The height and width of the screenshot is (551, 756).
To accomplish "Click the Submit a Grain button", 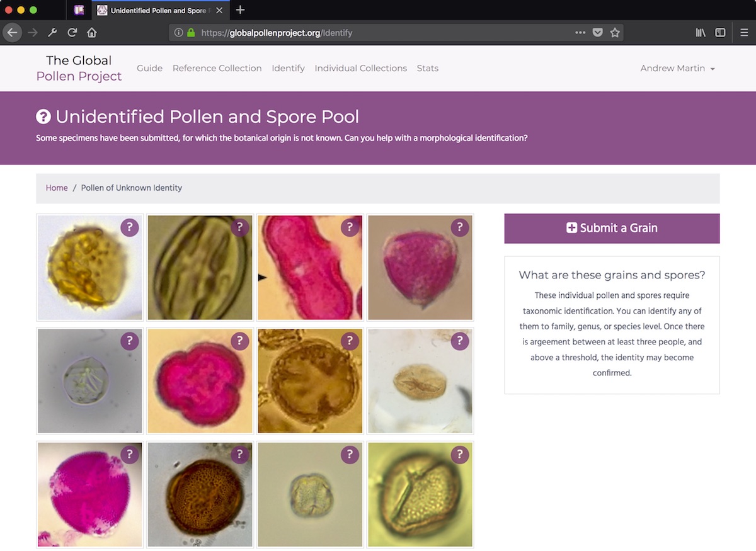I will click(612, 228).
